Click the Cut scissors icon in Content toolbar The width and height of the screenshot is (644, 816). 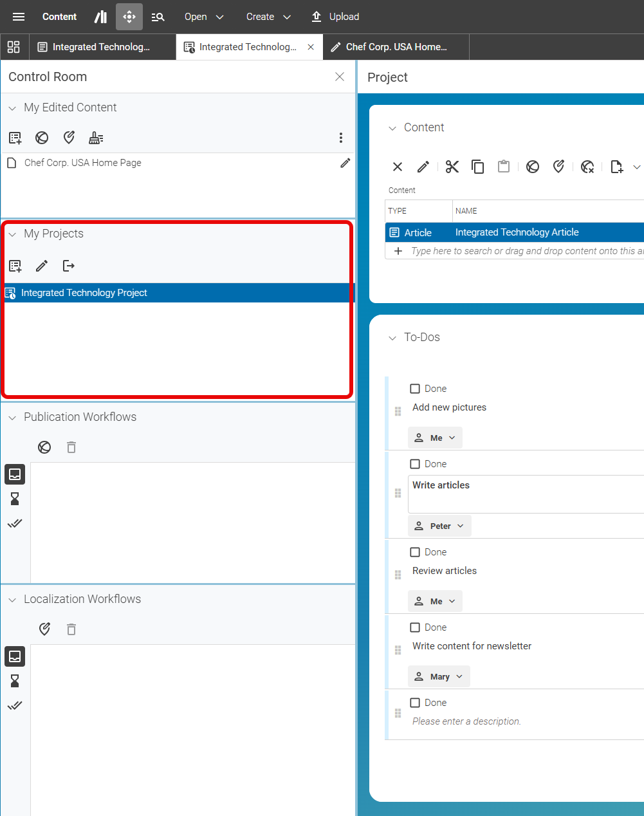coord(452,167)
